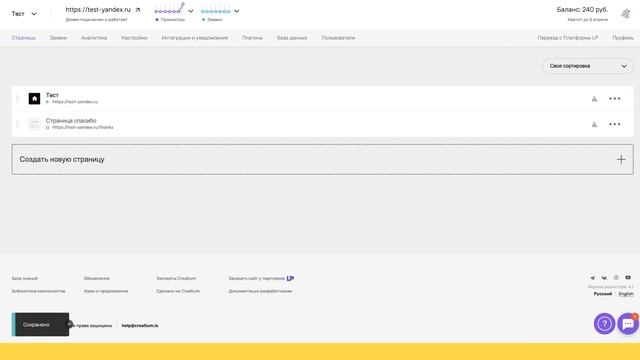Image resolution: width=640 pixels, height=360 pixels.
Task: Open the База знаний footer link
Action: (x=24, y=278)
